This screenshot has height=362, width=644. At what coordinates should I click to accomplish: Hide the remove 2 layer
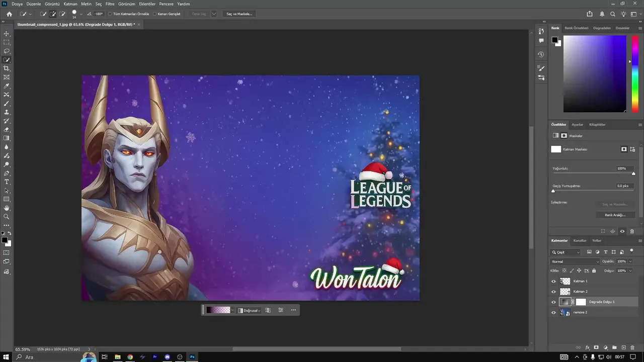[553, 312]
